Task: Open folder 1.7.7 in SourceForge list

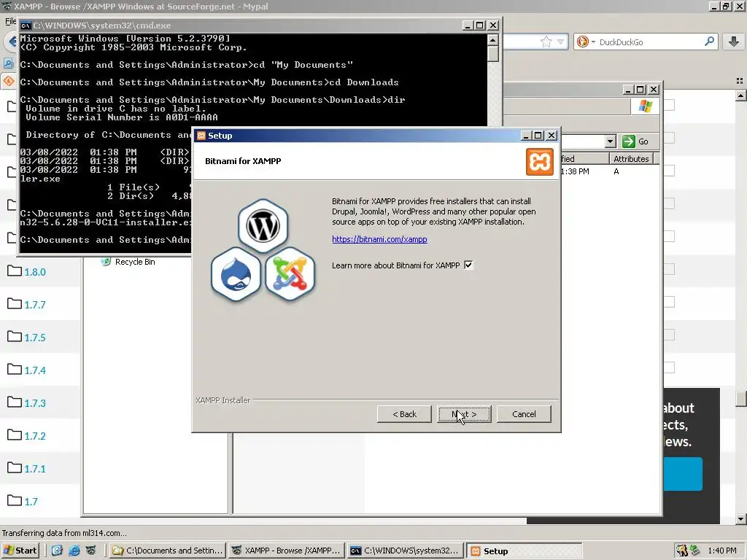Action: 35,305
